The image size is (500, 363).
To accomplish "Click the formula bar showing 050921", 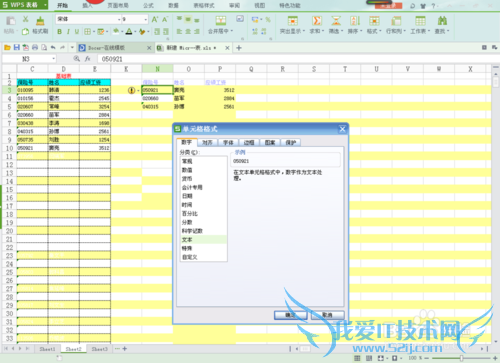I will coord(297,59).
